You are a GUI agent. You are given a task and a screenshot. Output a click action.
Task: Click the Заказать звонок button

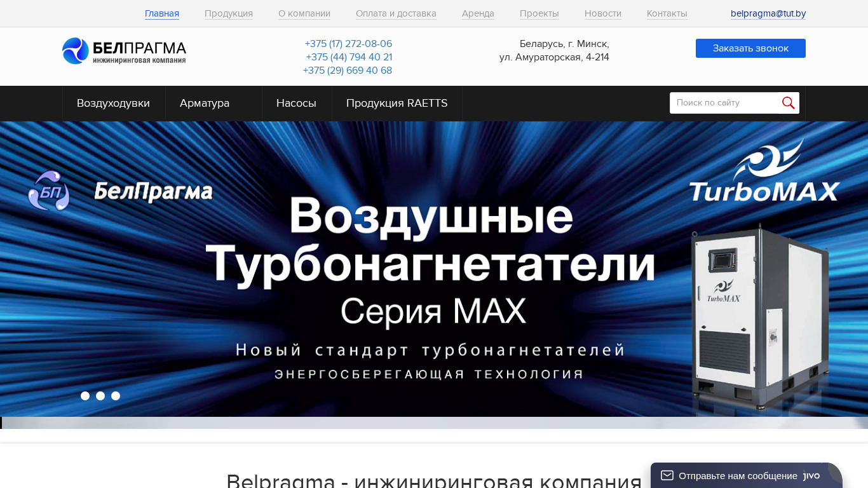coord(750,48)
